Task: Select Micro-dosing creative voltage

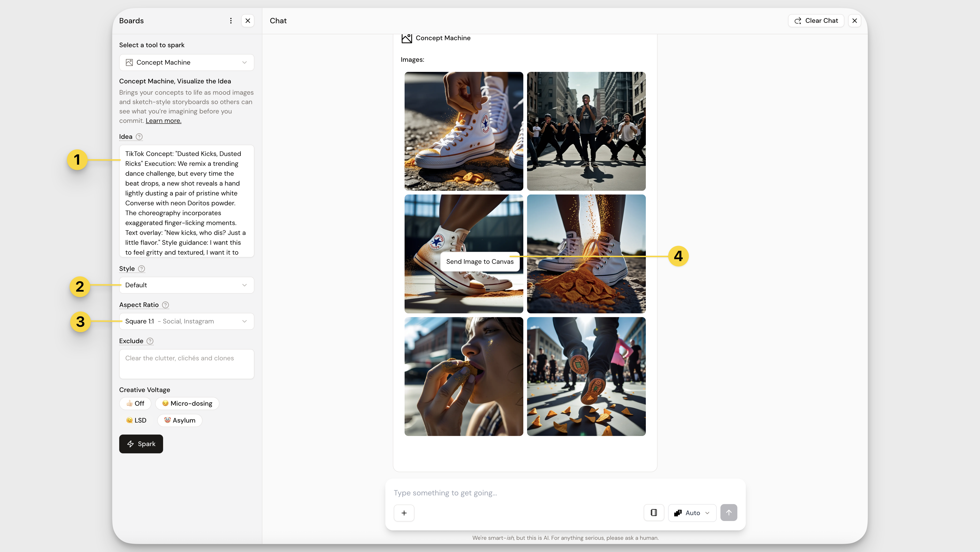Action: (x=187, y=404)
